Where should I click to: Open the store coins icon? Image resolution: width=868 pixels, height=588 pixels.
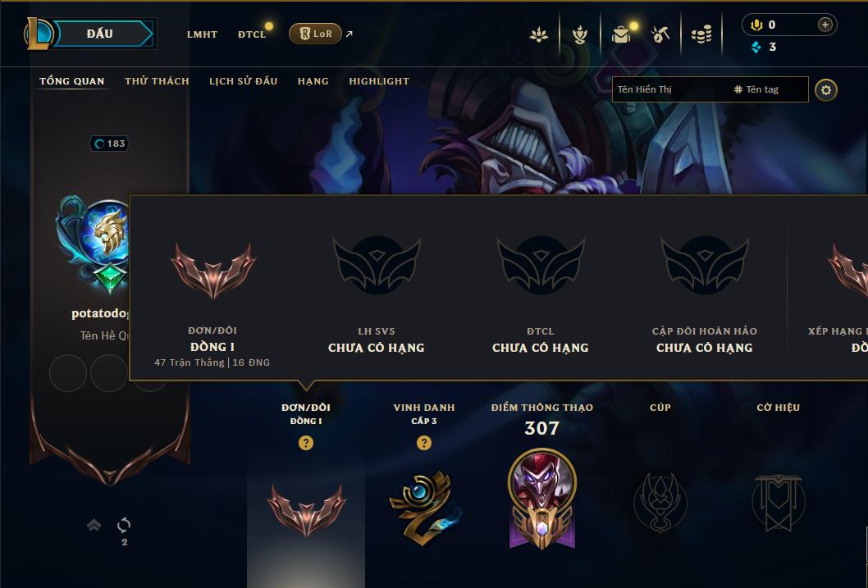701,34
